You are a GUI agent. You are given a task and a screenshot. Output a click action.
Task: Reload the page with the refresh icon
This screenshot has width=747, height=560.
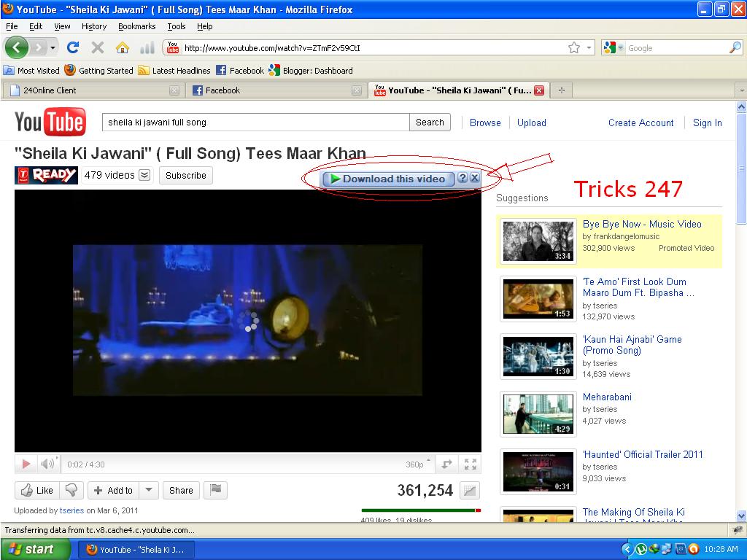point(73,47)
